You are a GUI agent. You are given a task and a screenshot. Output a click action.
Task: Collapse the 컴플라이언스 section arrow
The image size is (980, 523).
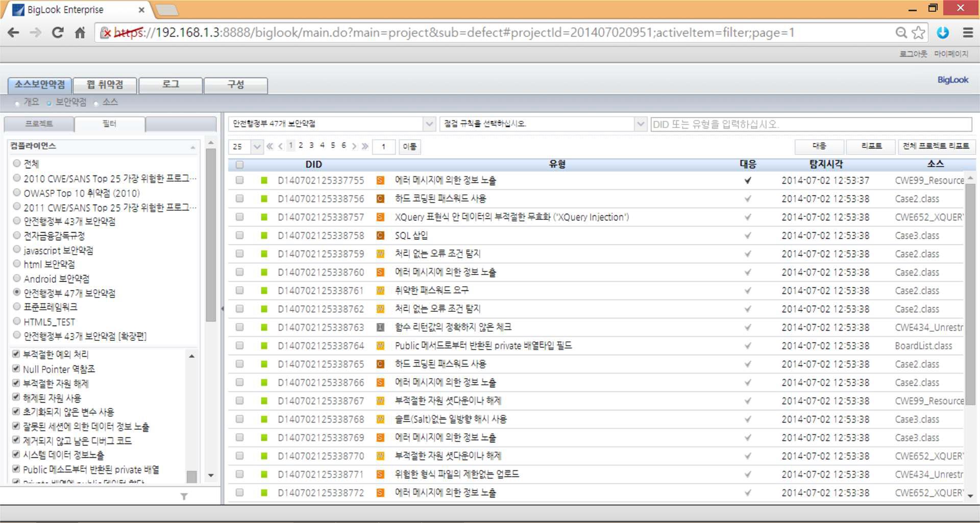click(x=193, y=147)
